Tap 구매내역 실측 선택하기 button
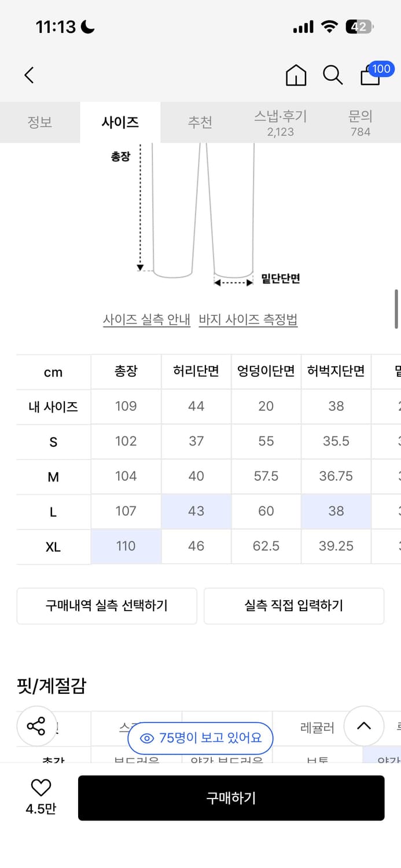The height and width of the screenshot is (868, 401). (107, 606)
